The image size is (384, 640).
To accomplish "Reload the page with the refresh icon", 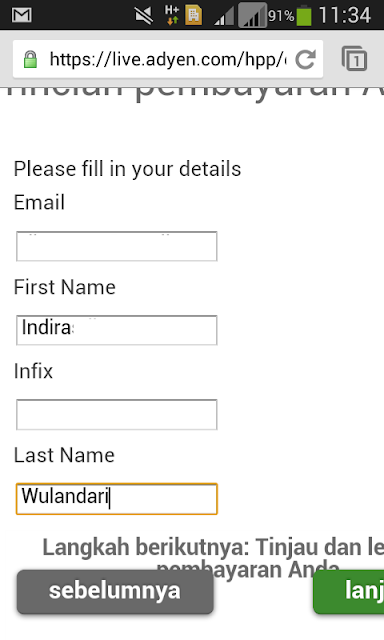I will 305,60.
